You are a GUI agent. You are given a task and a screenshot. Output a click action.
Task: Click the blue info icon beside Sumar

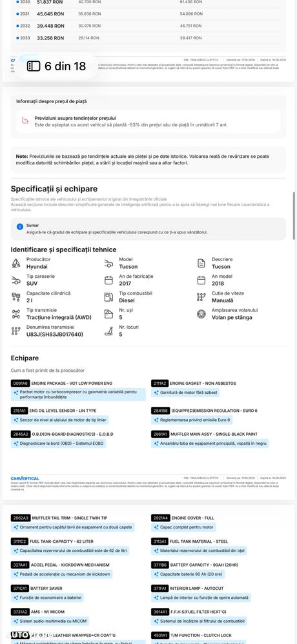click(20, 227)
